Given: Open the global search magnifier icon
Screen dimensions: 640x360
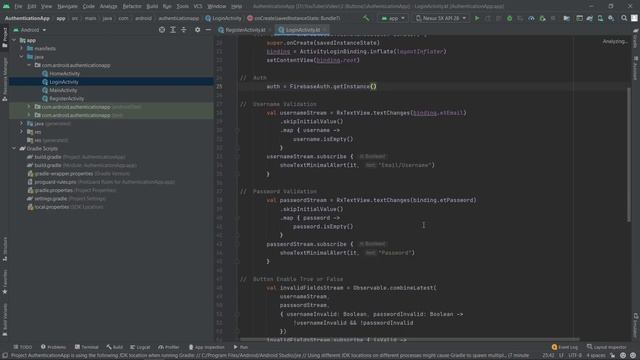Looking at the screenshot, I should (624, 18).
